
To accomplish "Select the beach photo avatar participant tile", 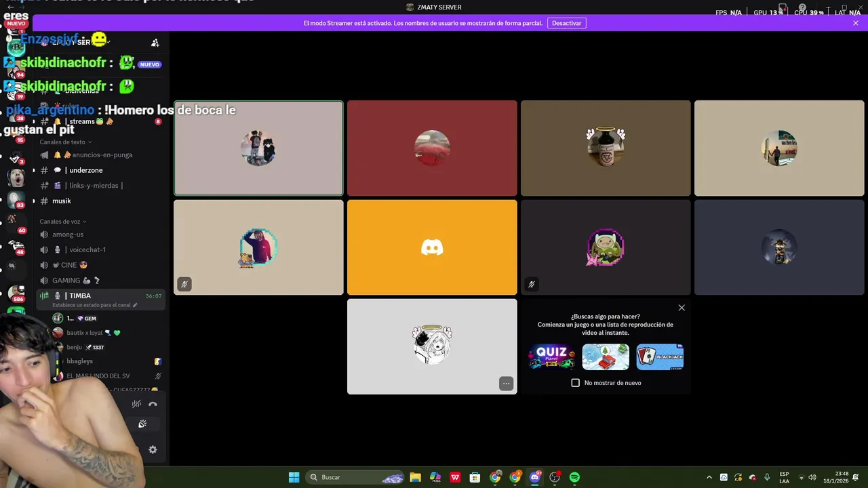I will coord(779,148).
